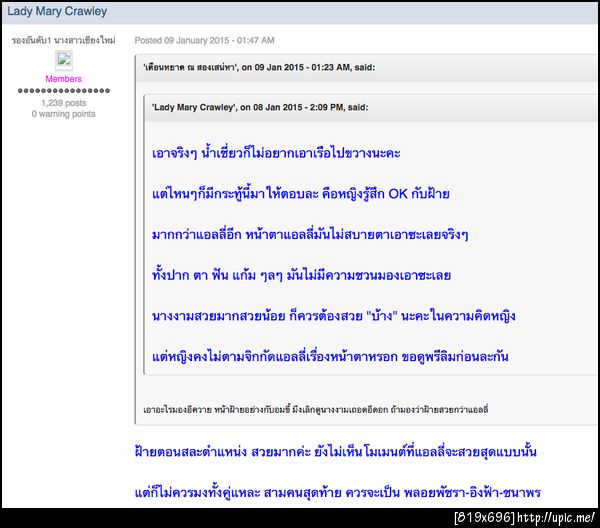Click the broken avatar image icon
Viewport: 600px width, 528px height.
(x=64, y=60)
